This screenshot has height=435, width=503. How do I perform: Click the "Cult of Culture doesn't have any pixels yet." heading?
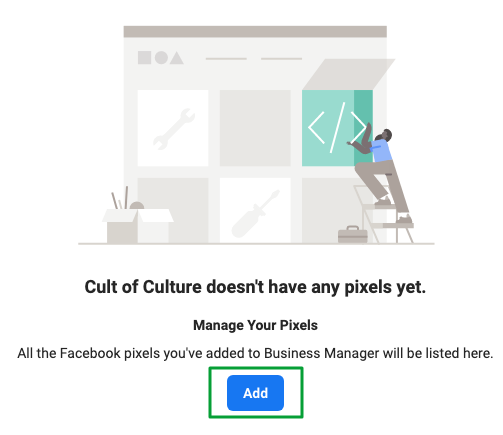click(255, 287)
